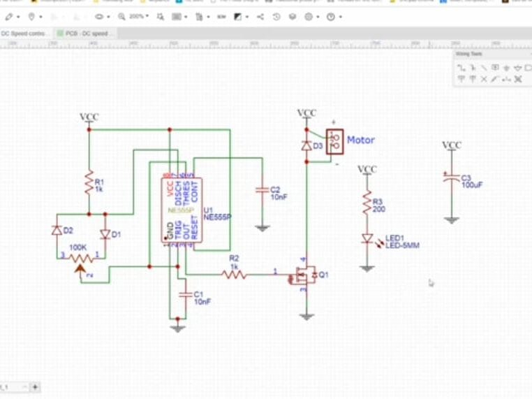Select the Bus tool in Wiring Tools

pyautogui.click(x=473, y=68)
